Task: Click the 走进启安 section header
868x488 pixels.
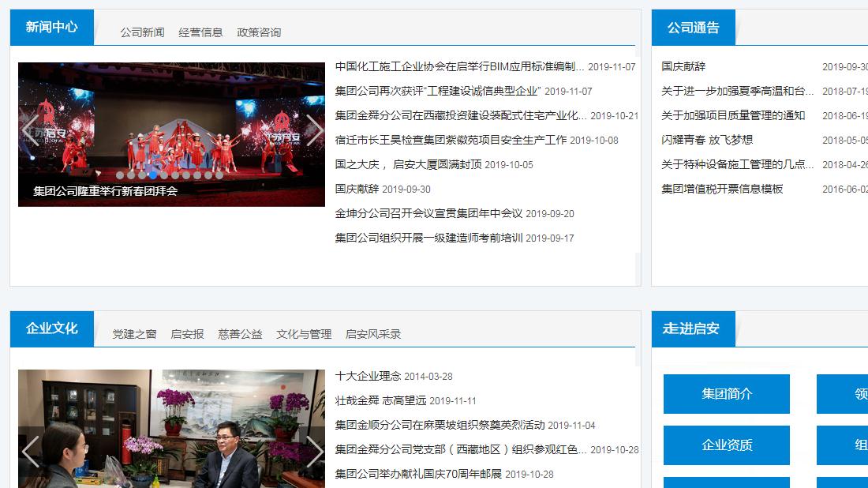Action: tap(693, 328)
